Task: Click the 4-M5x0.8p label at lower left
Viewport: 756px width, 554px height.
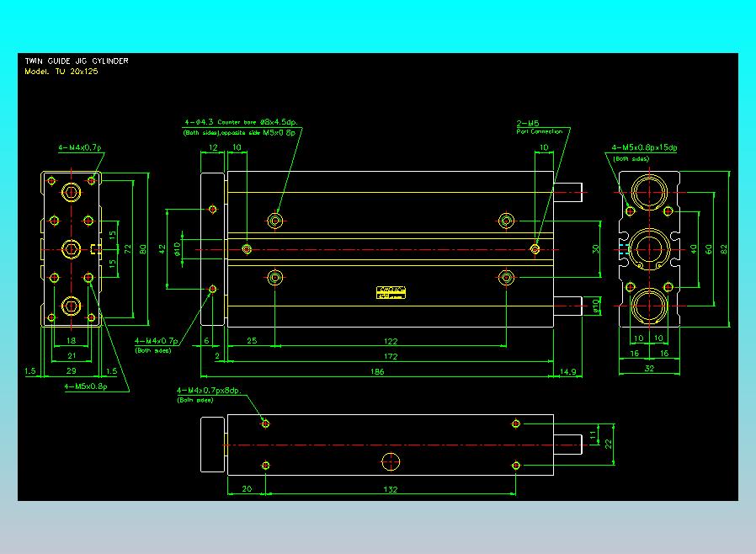Action: pos(86,386)
